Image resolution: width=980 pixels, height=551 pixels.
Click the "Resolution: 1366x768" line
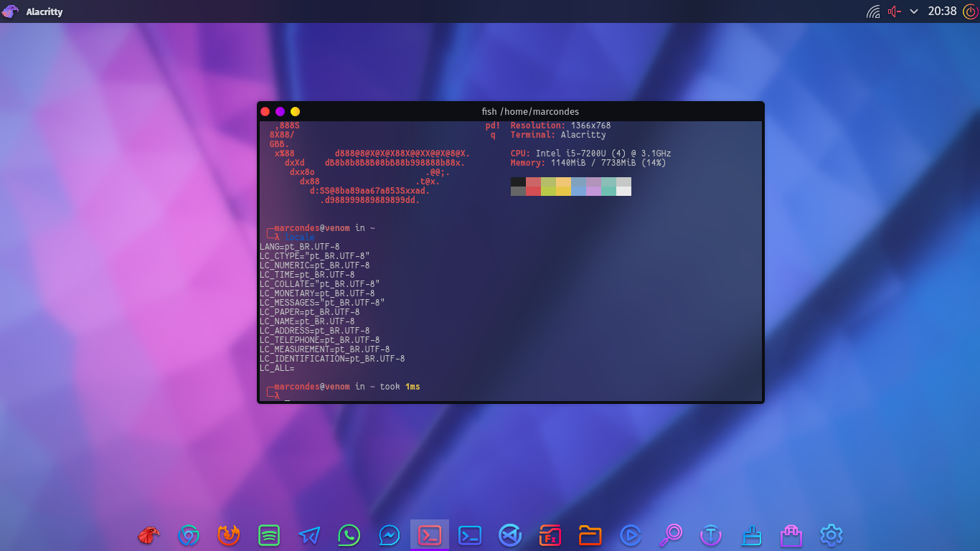pos(560,126)
